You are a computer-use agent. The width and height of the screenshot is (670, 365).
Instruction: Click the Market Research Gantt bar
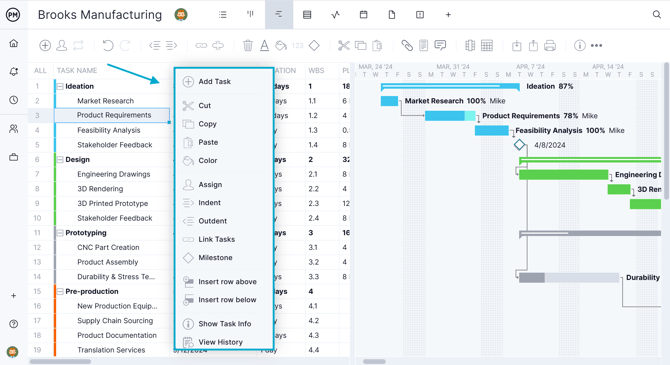tap(389, 101)
